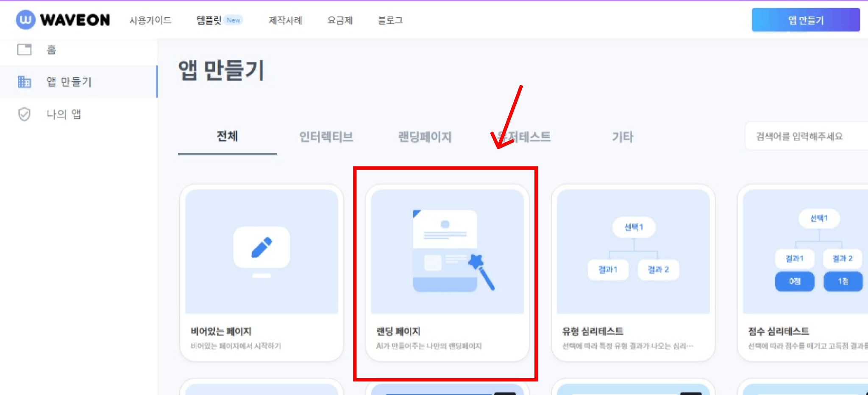Select the 전체 filter tab
Screen dimensions: 868x395
227,137
